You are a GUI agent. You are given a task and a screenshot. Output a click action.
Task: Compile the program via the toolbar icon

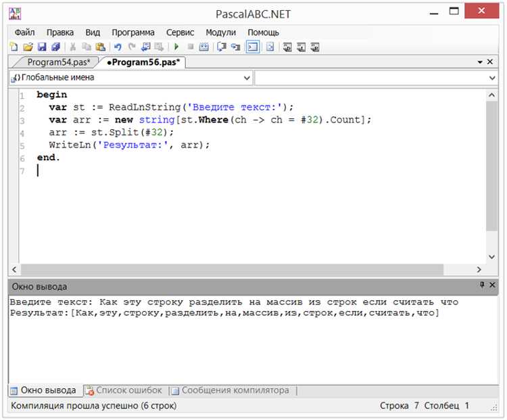point(203,47)
